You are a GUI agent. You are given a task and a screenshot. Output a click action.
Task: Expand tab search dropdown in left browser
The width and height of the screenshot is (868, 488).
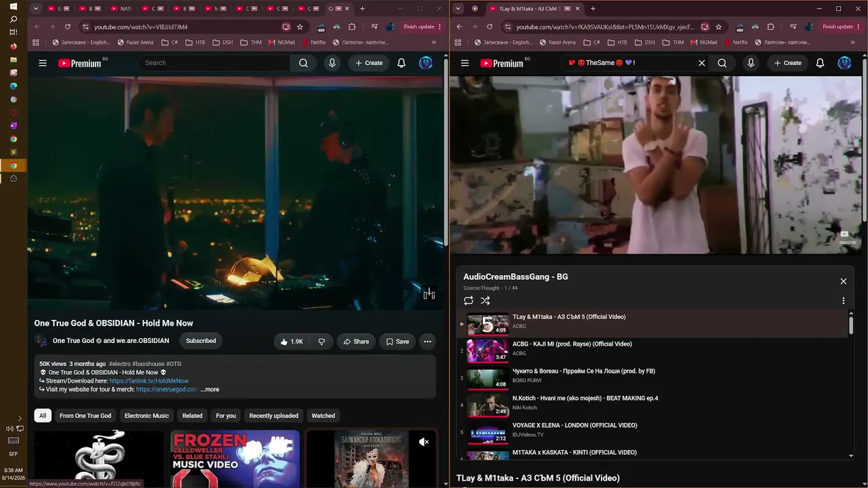36,9
